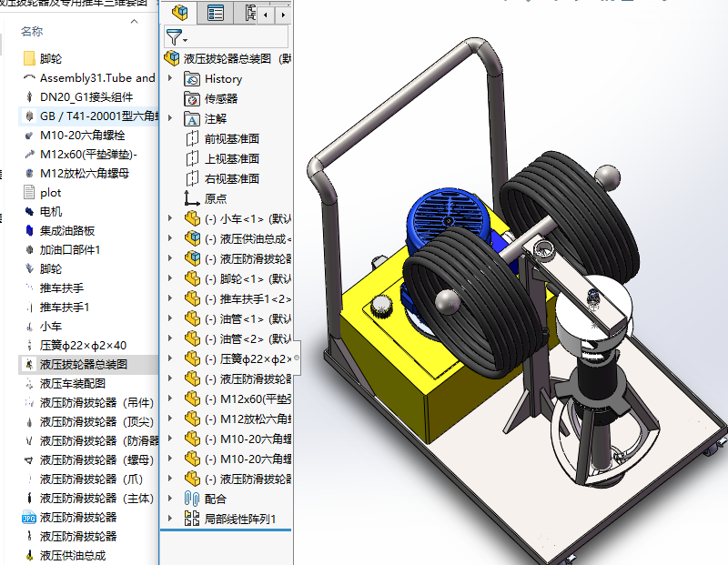Image resolution: width=728 pixels, height=565 pixels.
Task: Click the 配合 mates paperclip icon
Action: click(x=192, y=499)
